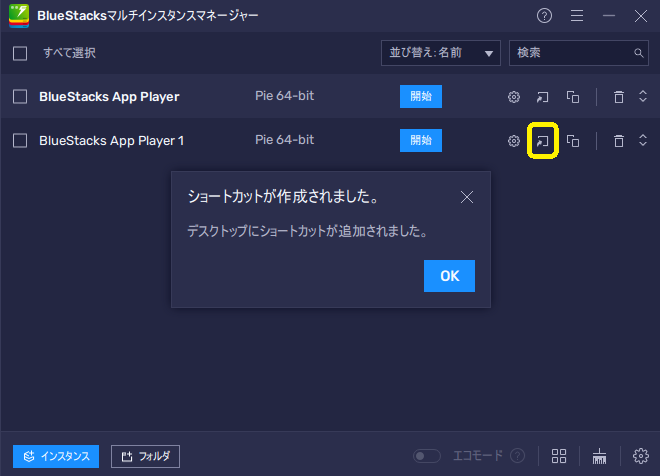Delete the BlueStacks App Player instance

click(619, 97)
